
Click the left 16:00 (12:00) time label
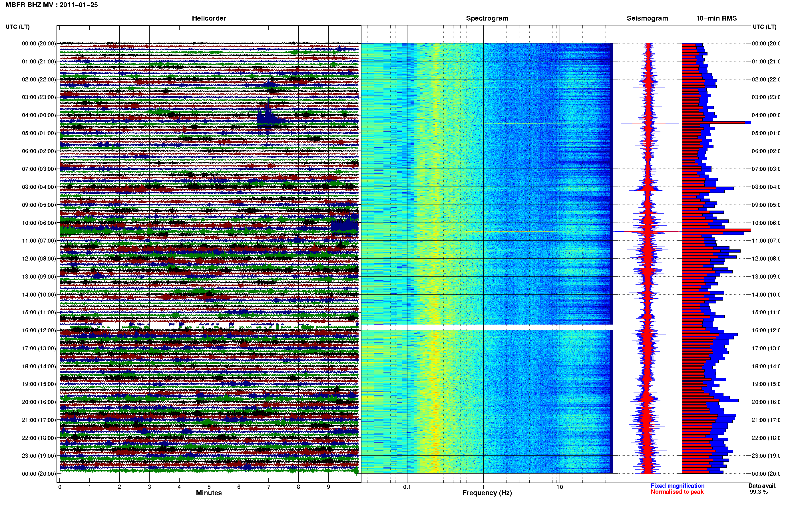point(39,330)
